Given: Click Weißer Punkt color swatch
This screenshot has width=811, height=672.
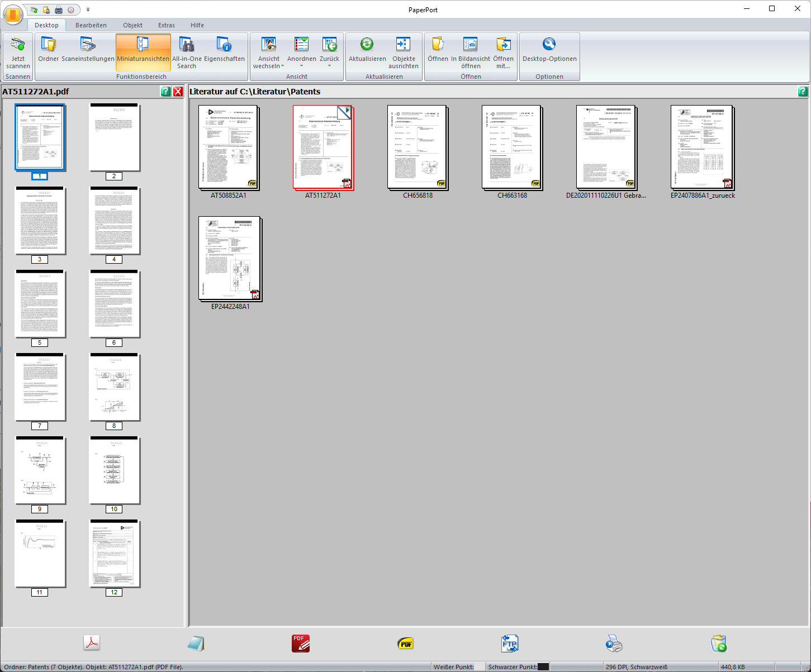Looking at the screenshot, I should [480, 667].
